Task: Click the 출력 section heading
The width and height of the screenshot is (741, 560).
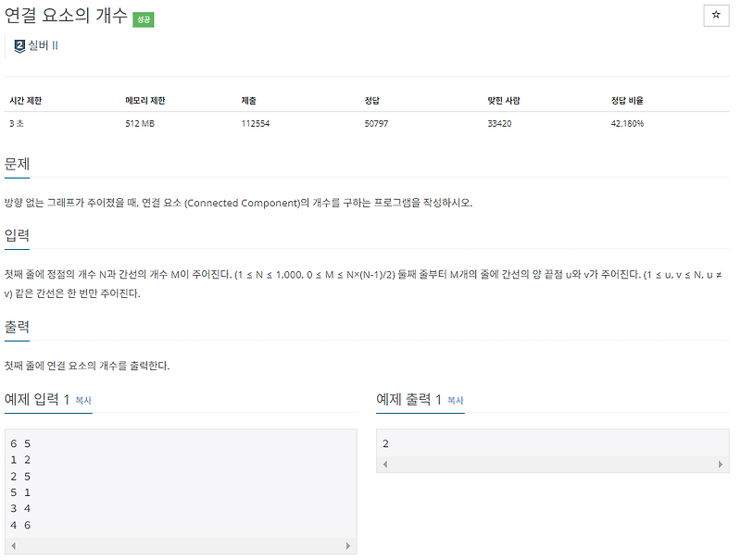Action: [x=16, y=328]
